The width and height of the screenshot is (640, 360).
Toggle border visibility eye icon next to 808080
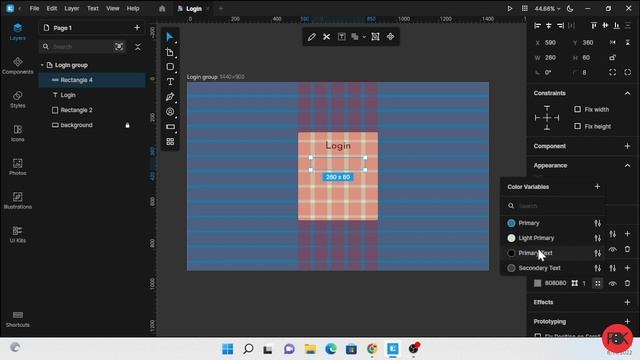tap(613, 283)
